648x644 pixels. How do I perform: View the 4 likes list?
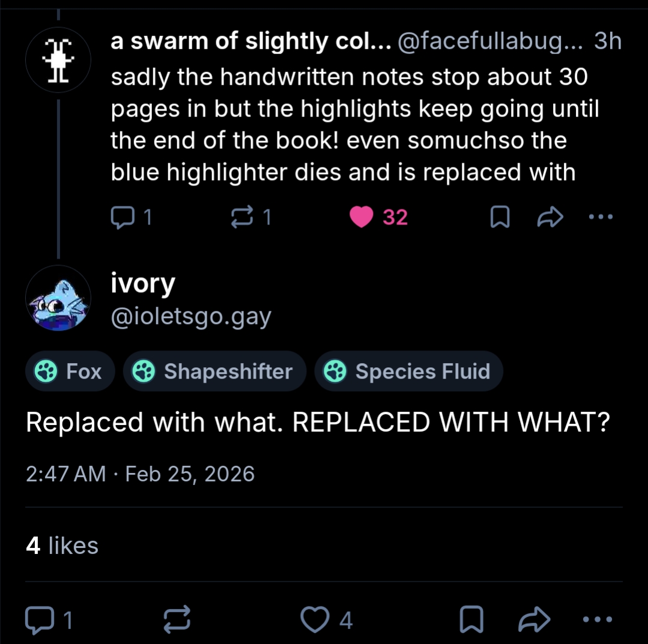point(62,546)
